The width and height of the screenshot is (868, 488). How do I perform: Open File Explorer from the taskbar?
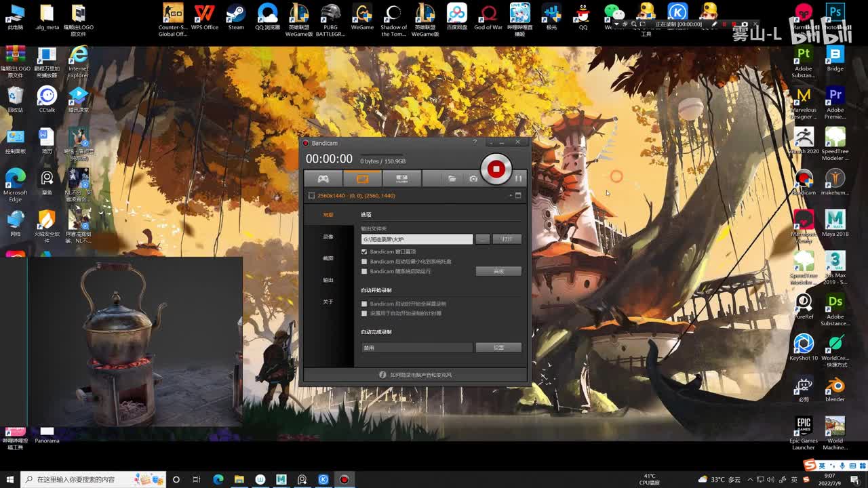[x=239, y=479]
